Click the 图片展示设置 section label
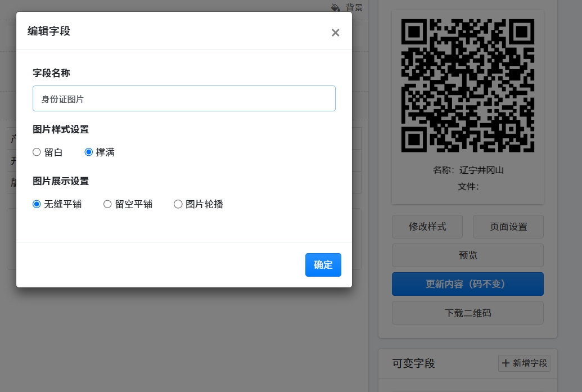This screenshot has width=582, height=392. click(x=61, y=181)
